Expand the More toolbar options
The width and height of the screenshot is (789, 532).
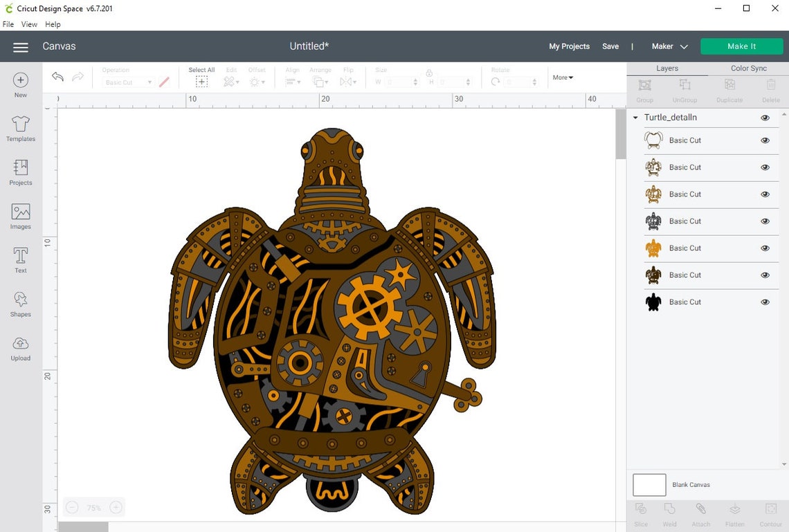(x=563, y=77)
